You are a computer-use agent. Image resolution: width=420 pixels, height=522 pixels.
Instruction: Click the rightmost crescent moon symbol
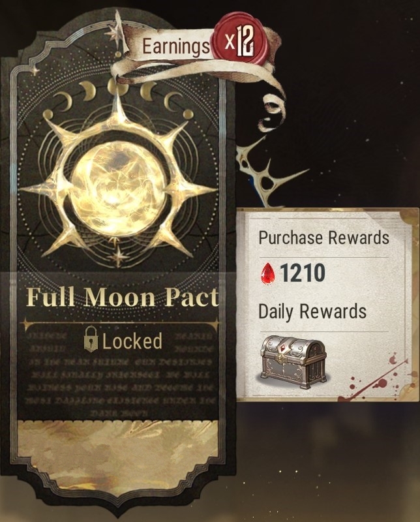click(x=172, y=100)
